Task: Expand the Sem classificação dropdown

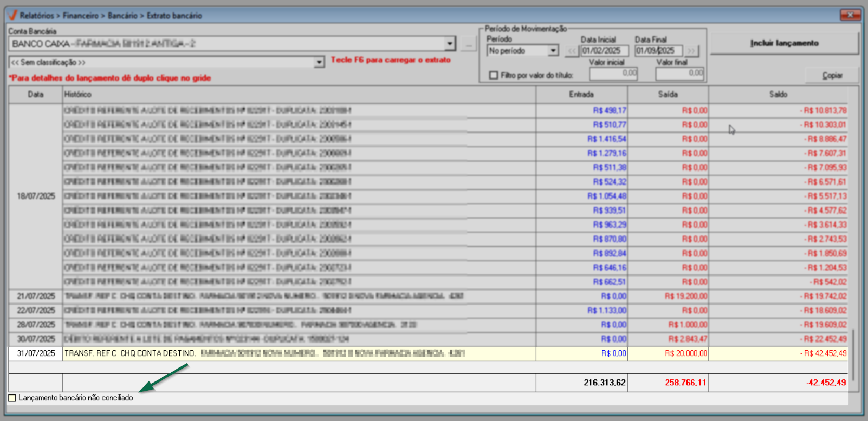Action: click(x=319, y=63)
